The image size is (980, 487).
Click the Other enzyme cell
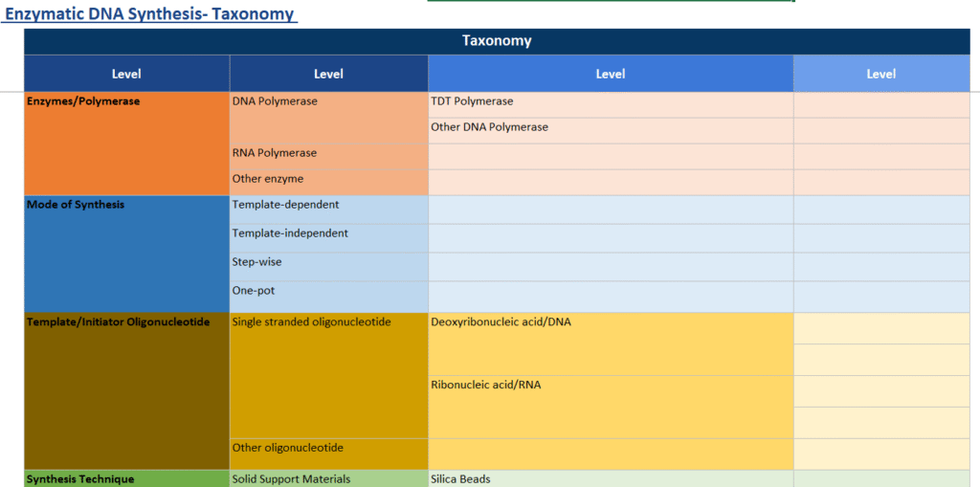coord(328,179)
